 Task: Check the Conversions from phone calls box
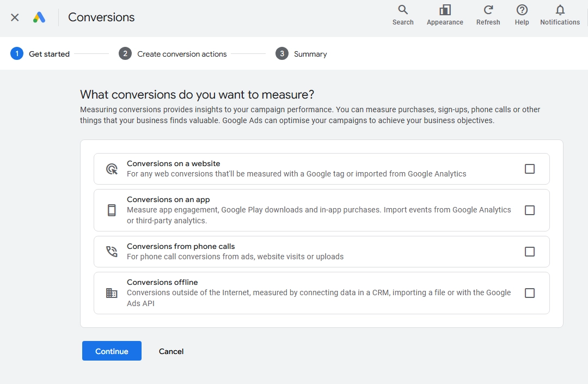click(x=530, y=252)
